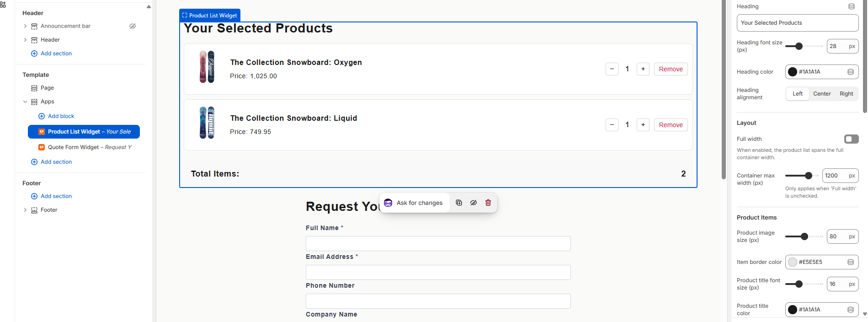Click Ask for changes button
Screen dimensions: 868x322
pos(414,203)
